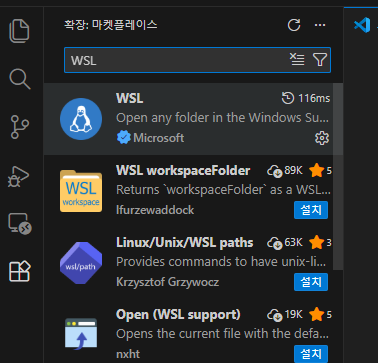Screen dimensions: 378x363
Task: Click the nxht publisher name
Action: (128, 354)
